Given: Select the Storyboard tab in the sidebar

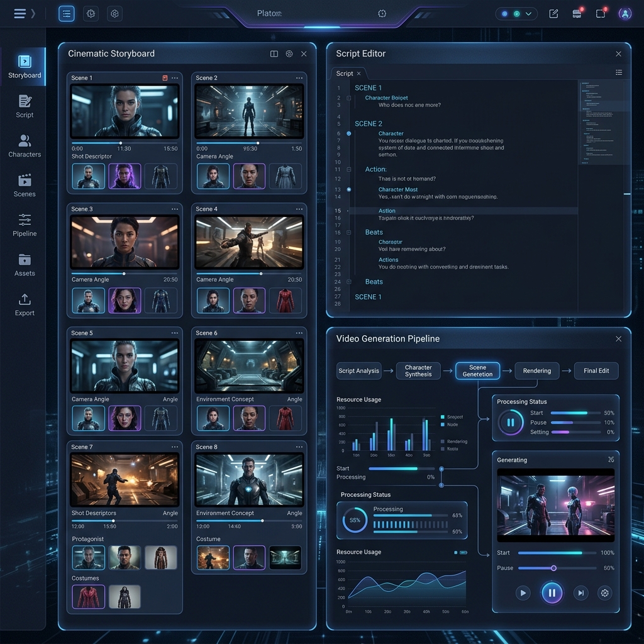Looking at the screenshot, I should point(25,67).
